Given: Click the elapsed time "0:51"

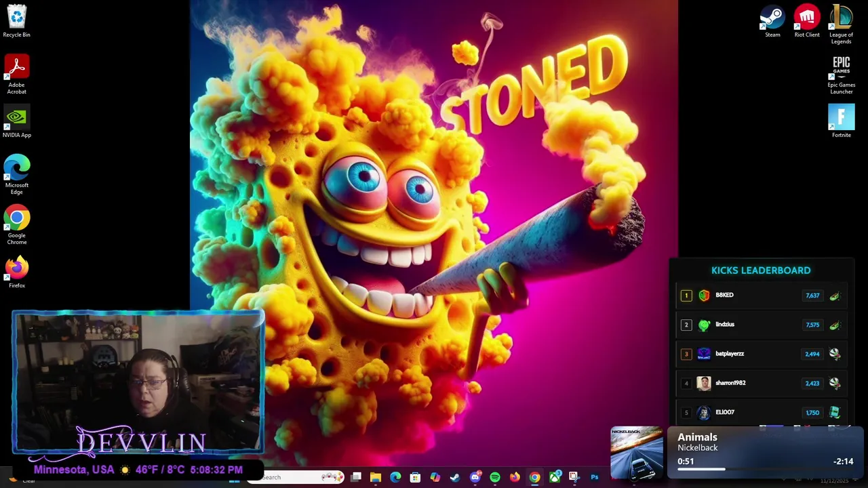Looking at the screenshot, I should click(686, 462).
